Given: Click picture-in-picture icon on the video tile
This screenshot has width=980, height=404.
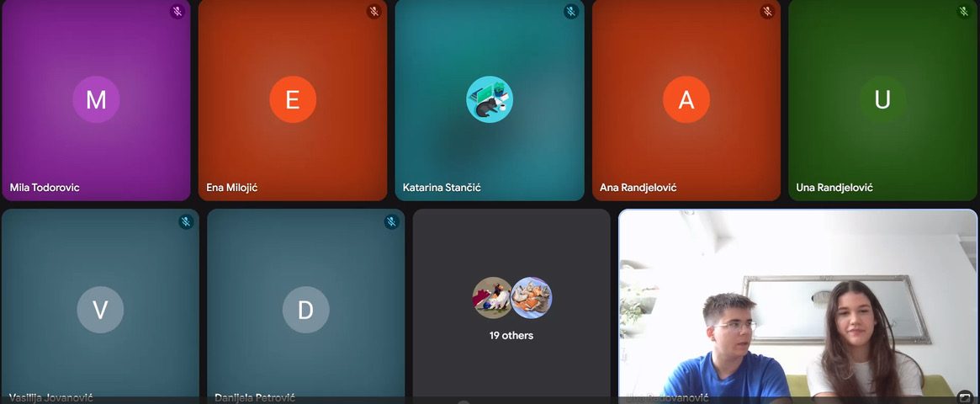Looking at the screenshot, I should tap(965, 397).
